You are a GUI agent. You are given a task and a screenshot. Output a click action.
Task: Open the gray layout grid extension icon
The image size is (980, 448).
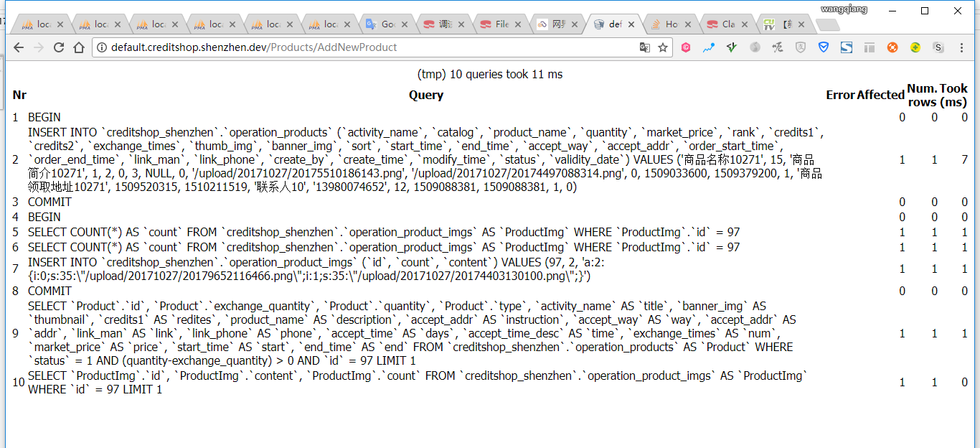[870, 47]
